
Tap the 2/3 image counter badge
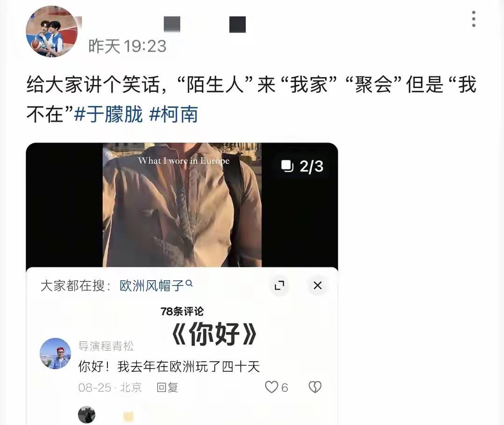tap(302, 166)
